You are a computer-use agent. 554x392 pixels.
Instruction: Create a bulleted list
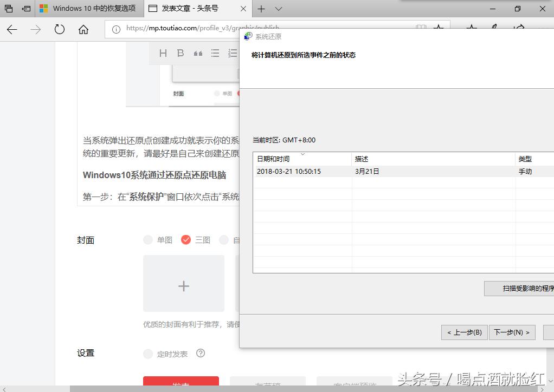215,53
